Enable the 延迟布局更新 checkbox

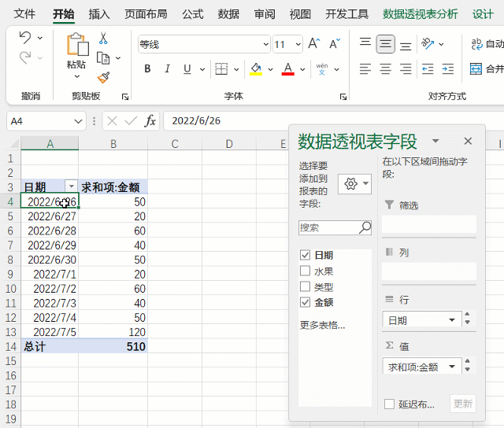point(389,404)
